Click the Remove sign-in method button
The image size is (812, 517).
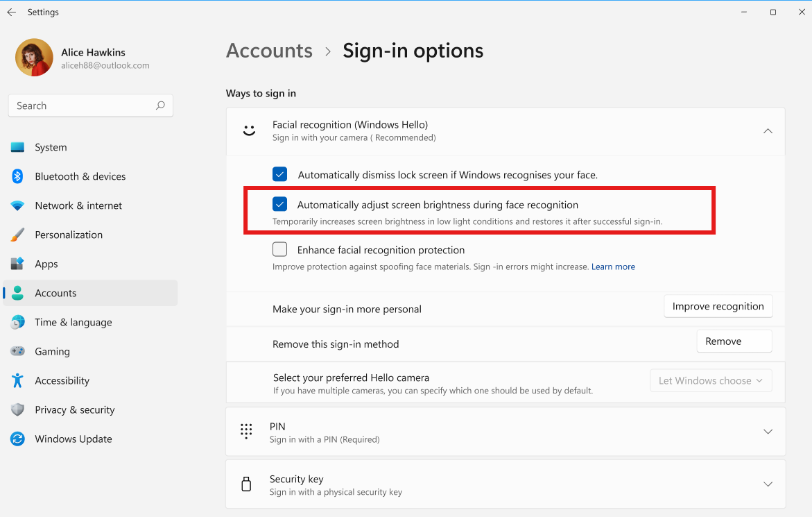point(734,341)
